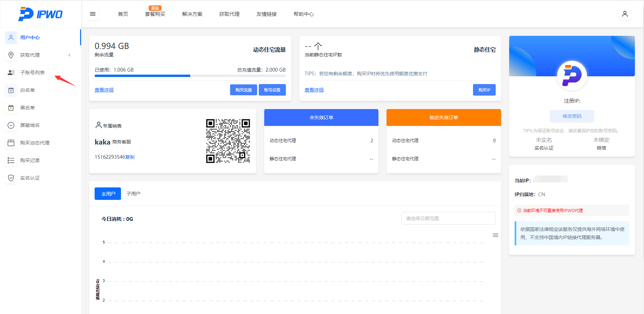644x314 pixels.
Task: Click 复制 link next to phone number
Action: tap(130, 157)
